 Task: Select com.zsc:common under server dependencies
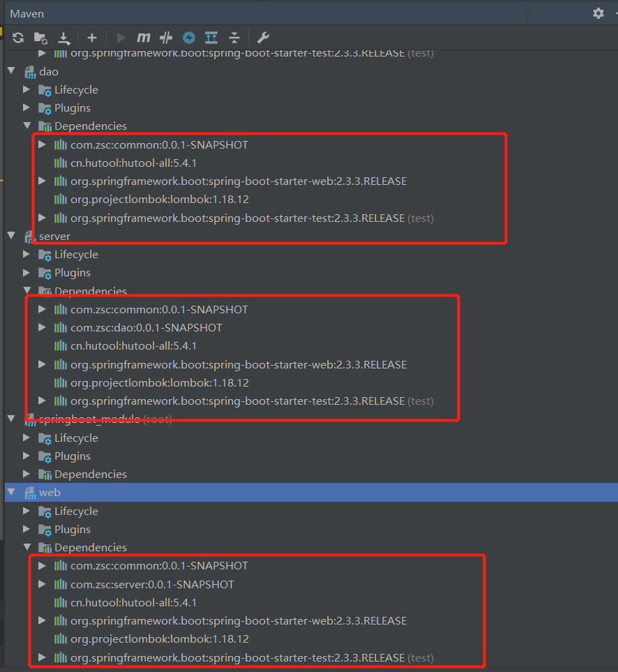pyautogui.click(x=159, y=309)
